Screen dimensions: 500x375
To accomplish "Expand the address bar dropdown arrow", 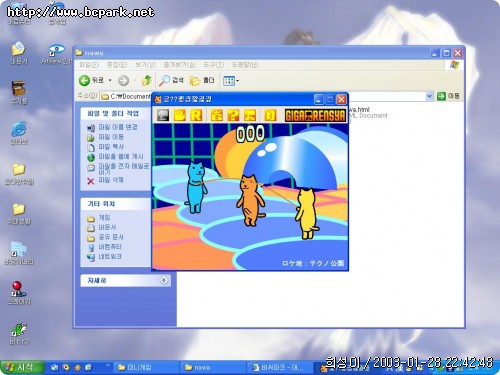I will tap(429, 96).
